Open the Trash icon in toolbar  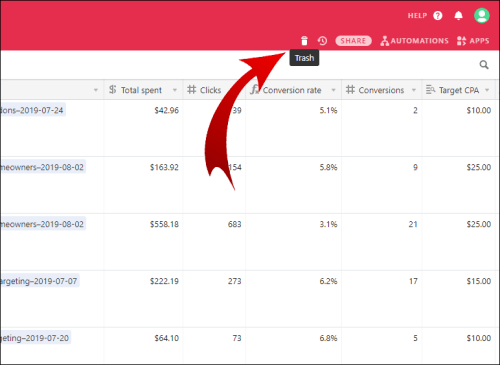[304, 41]
